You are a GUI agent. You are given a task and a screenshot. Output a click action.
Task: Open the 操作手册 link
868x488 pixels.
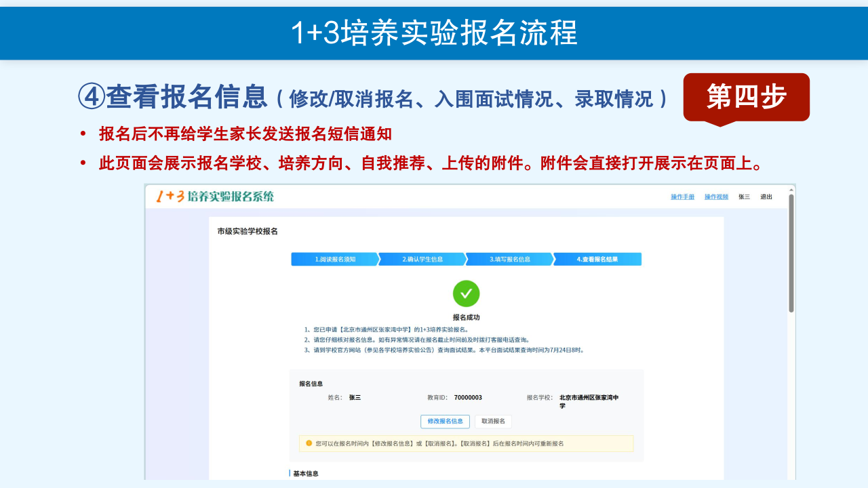pos(683,197)
